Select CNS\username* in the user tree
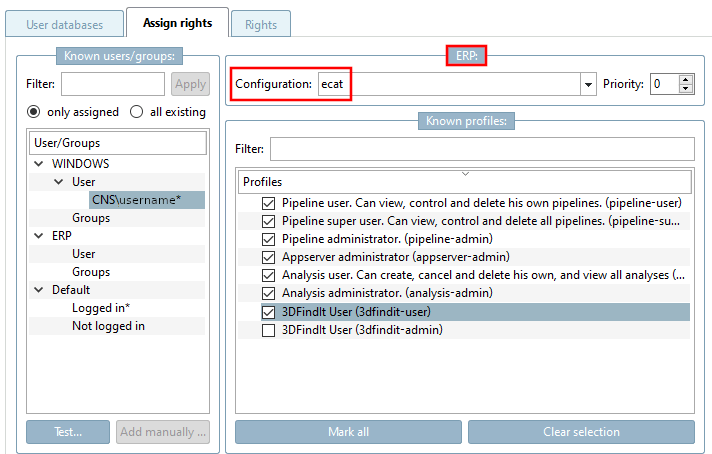 coord(137,200)
